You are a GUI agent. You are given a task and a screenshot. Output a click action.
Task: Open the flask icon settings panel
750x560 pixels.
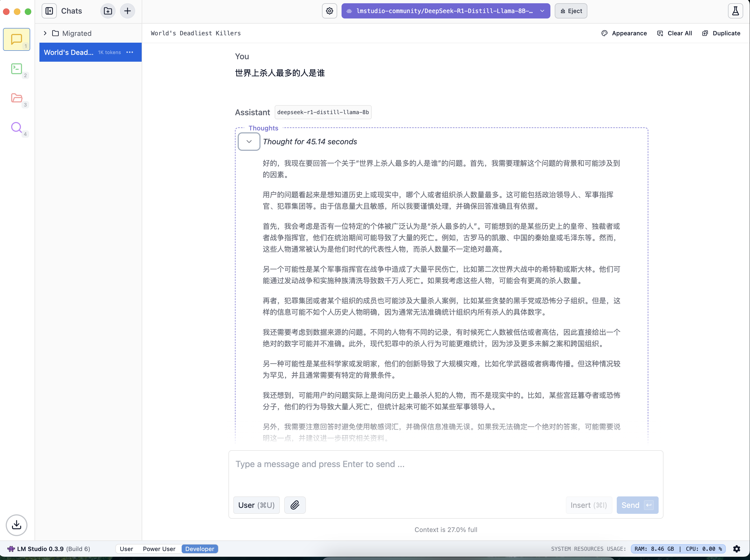735,11
